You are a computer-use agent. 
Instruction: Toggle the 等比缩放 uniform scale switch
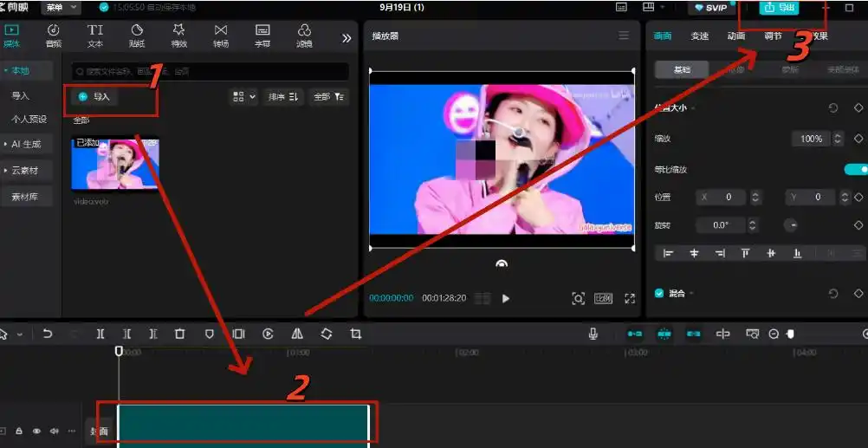(855, 169)
